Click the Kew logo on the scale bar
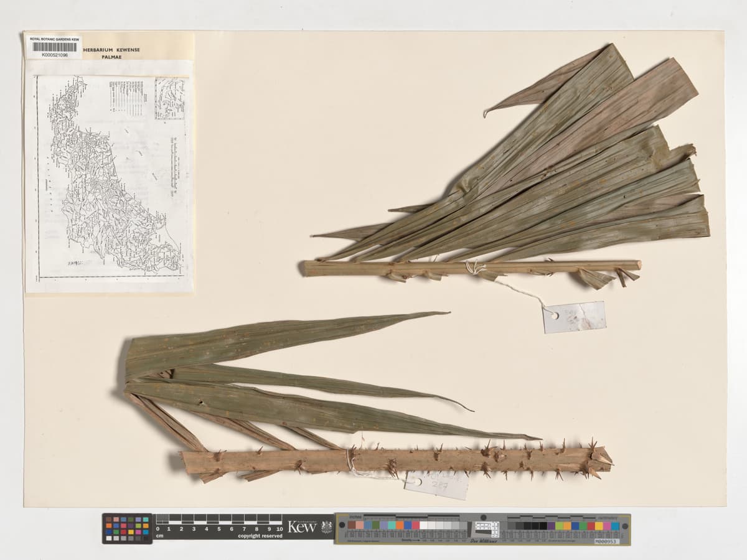This screenshot has height=560, width=747. point(302,527)
